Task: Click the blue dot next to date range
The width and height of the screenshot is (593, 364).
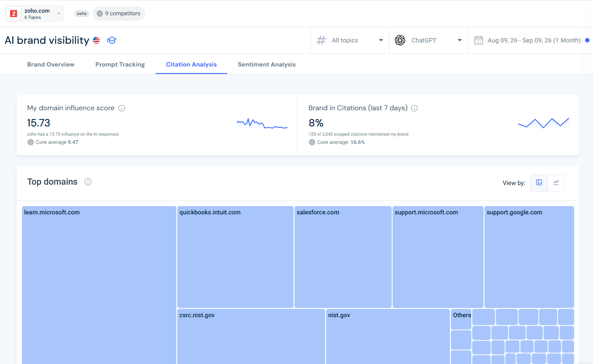Action: tap(587, 40)
